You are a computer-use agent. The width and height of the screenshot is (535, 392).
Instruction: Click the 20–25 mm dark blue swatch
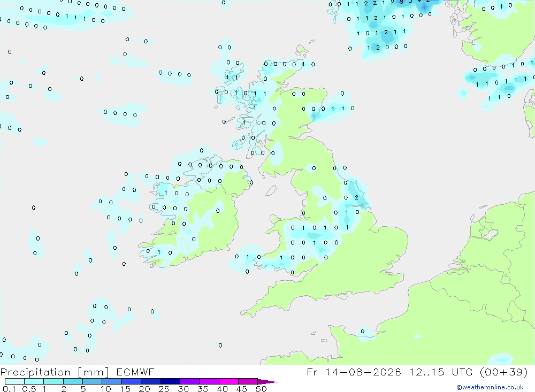click(x=151, y=381)
